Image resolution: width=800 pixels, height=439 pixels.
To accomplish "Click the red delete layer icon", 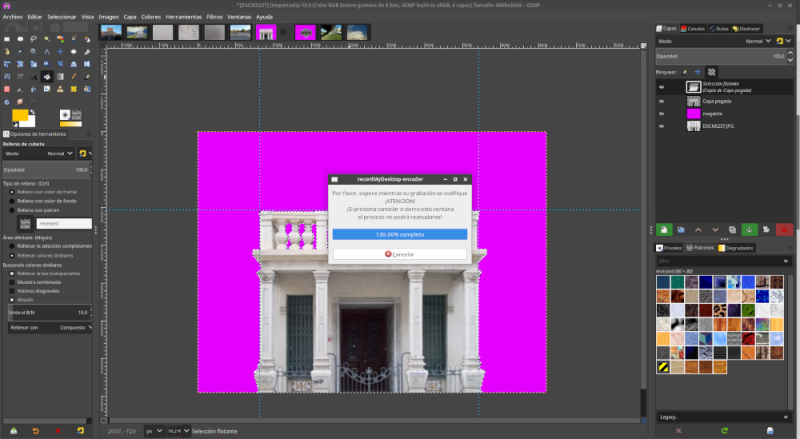I will (784, 229).
